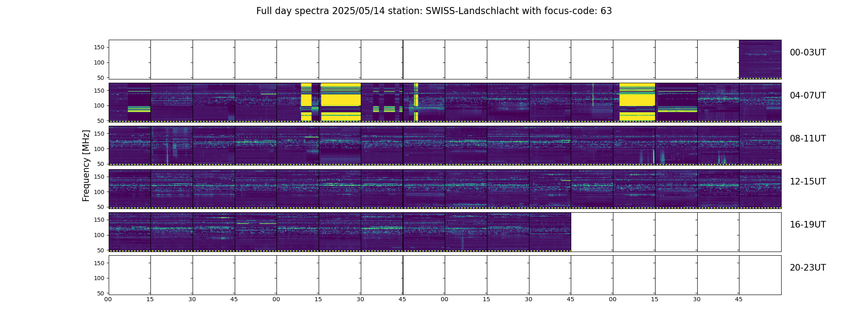868x331 pixels.
Task: Click the '150' tick of the 00-03UT row
Action: pyautogui.click(x=99, y=48)
